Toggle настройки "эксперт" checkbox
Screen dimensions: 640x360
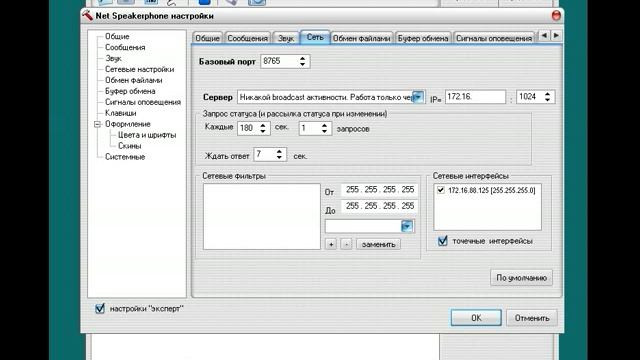point(100,309)
